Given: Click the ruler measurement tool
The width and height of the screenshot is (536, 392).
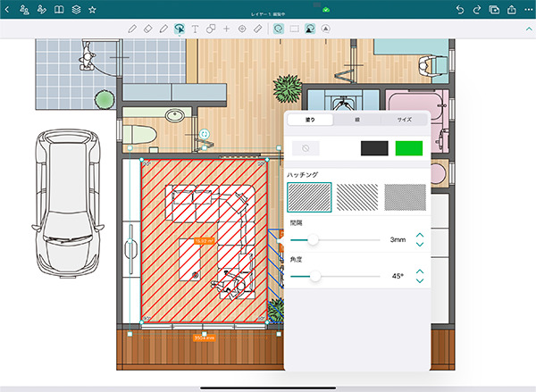Looking at the screenshot, I should pyautogui.click(x=257, y=29).
